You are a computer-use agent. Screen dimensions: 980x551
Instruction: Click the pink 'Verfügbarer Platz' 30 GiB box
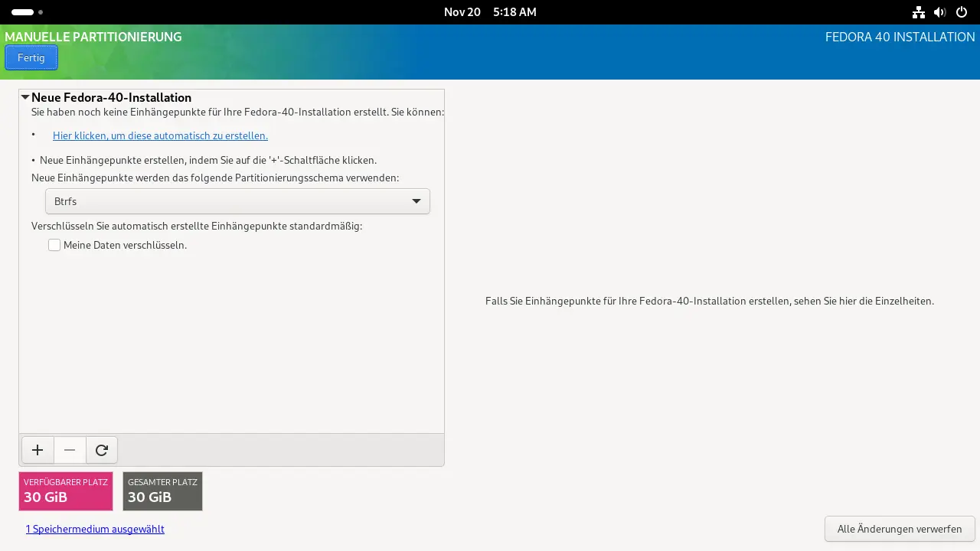(66, 491)
